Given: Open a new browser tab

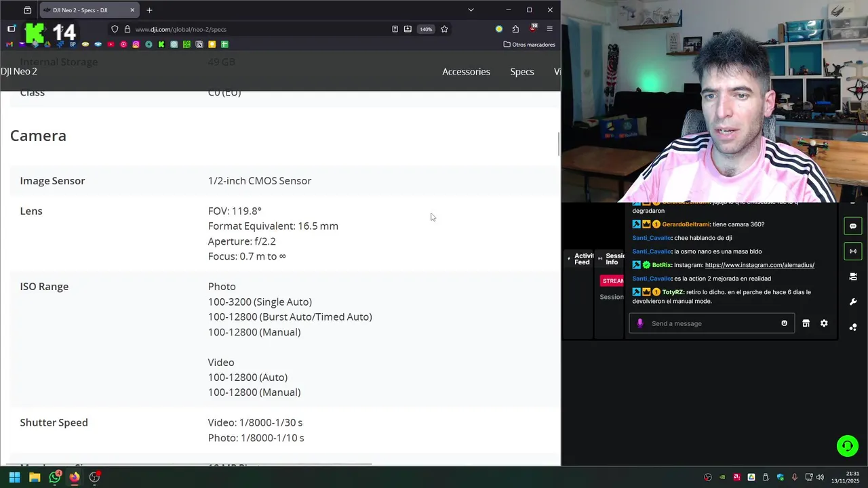Looking at the screenshot, I should 149,10.
